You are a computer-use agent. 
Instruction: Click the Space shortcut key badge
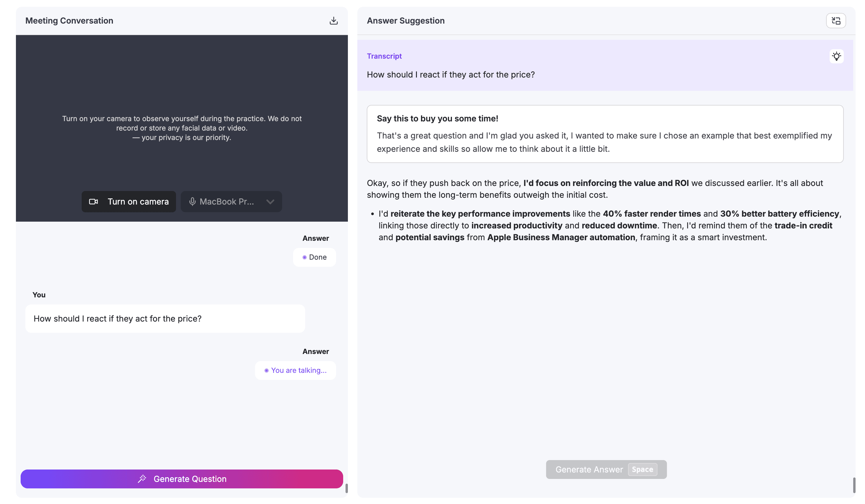(x=642, y=469)
